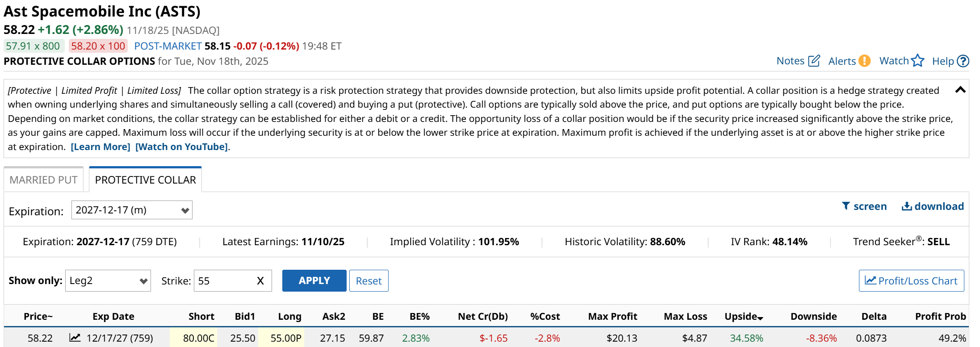
Task: Clear the Strike field with X
Action: point(260,281)
